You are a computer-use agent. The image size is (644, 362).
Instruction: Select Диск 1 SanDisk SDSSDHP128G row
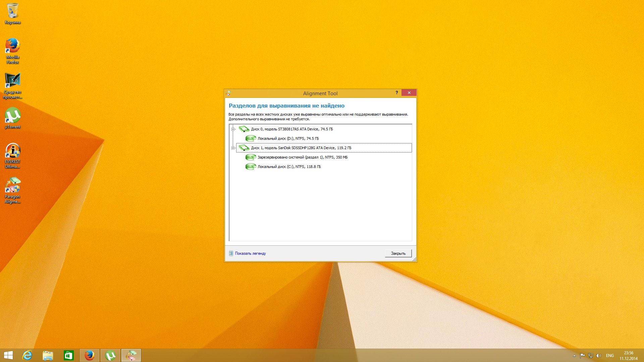[324, 148]
